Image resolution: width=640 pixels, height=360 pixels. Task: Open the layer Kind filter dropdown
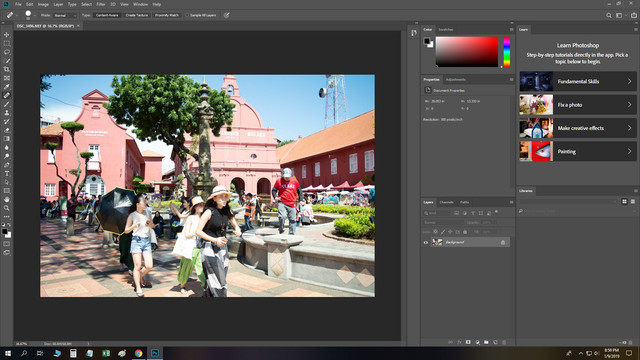(x=437, y=213)
